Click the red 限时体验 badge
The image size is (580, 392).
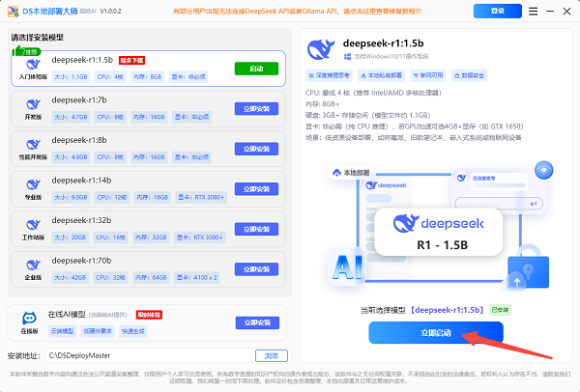coord(149,315)
